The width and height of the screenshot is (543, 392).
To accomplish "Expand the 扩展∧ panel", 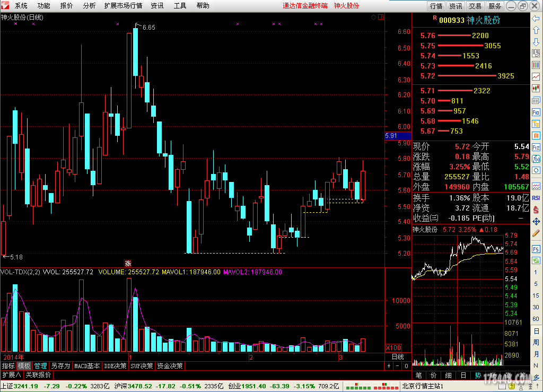I will click(x=12, y=374).
